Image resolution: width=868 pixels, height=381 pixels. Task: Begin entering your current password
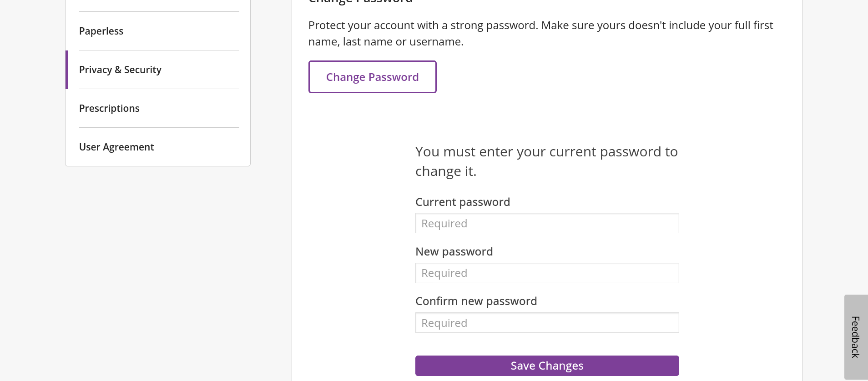click(546, 223)
